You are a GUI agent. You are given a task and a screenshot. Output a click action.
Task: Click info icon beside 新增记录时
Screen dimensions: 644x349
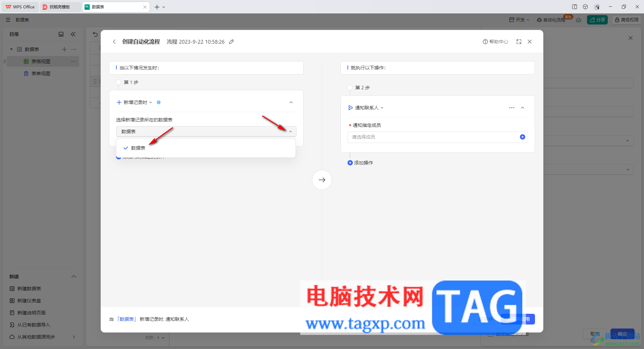tap(159, 102)
